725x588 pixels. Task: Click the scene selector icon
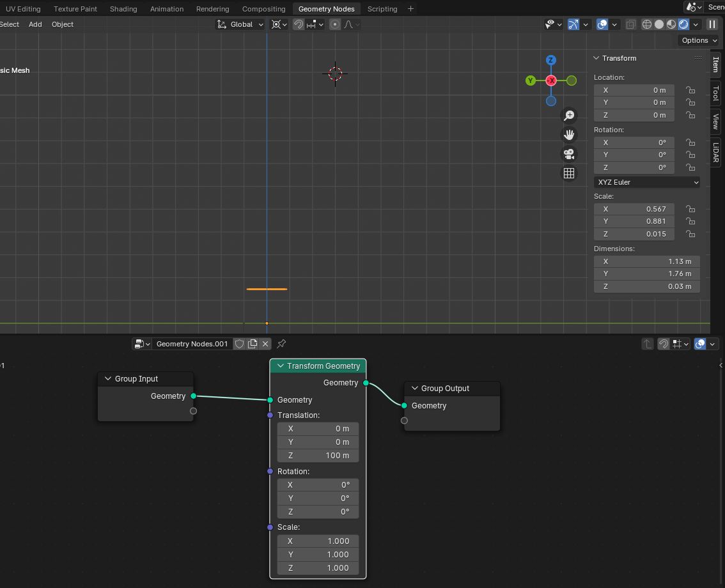point(694,7)
